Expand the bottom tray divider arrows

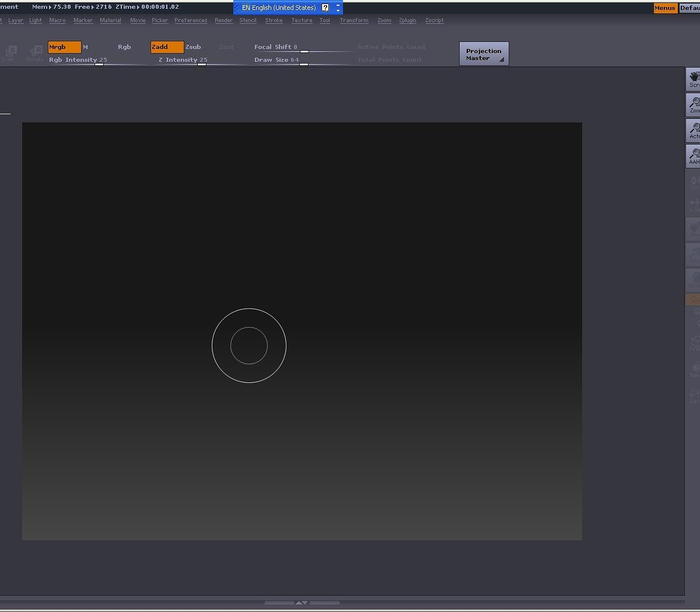point(302,603)
